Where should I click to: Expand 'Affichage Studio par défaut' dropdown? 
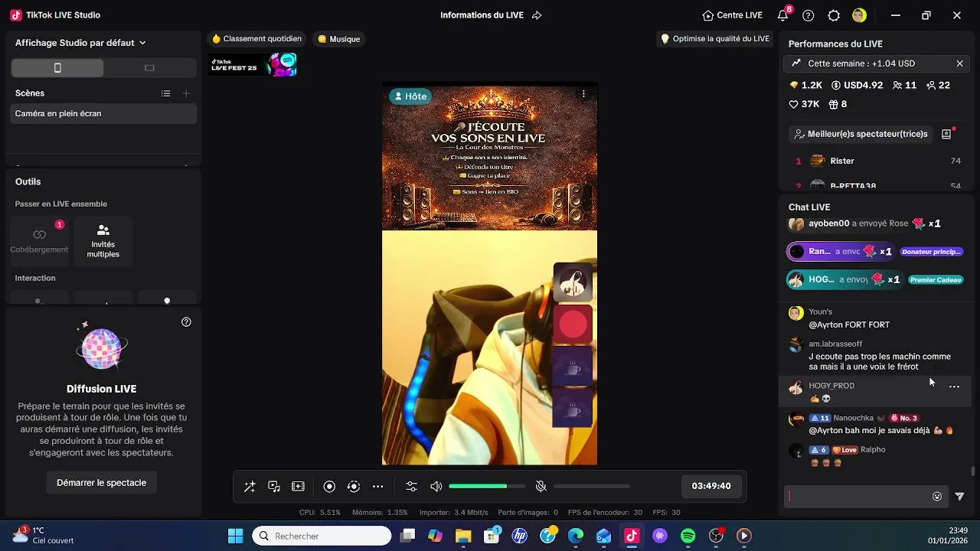(80, 43)
